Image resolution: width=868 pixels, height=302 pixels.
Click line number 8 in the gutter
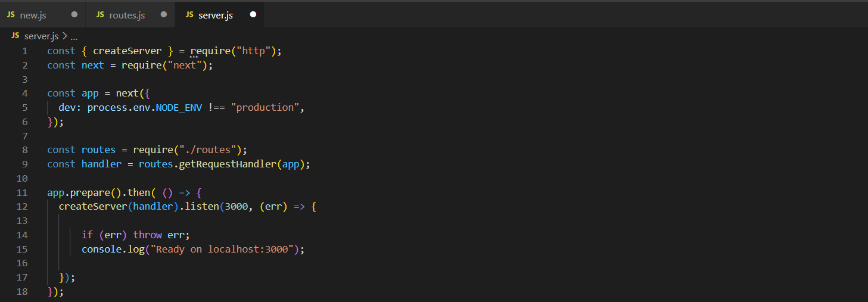click(25, 150)
